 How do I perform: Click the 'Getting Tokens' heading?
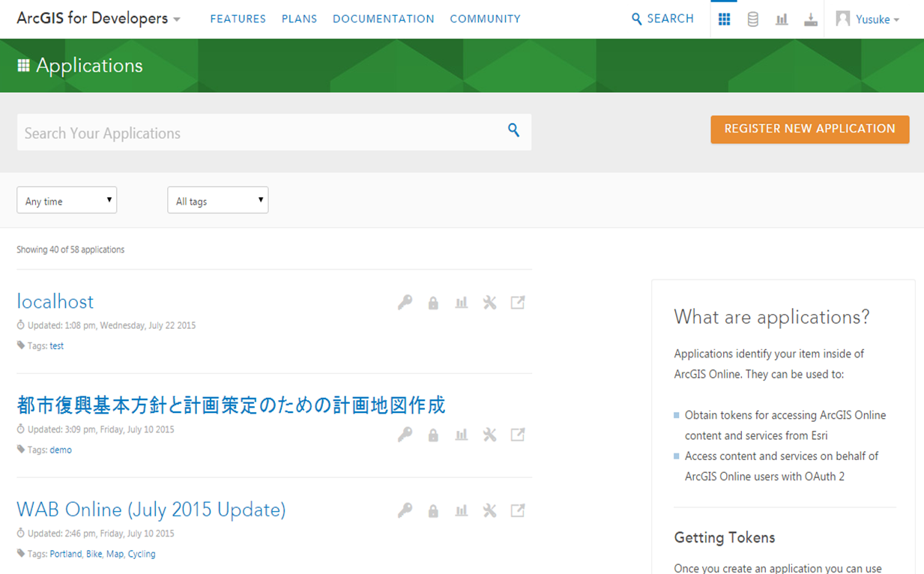(725, 537)
